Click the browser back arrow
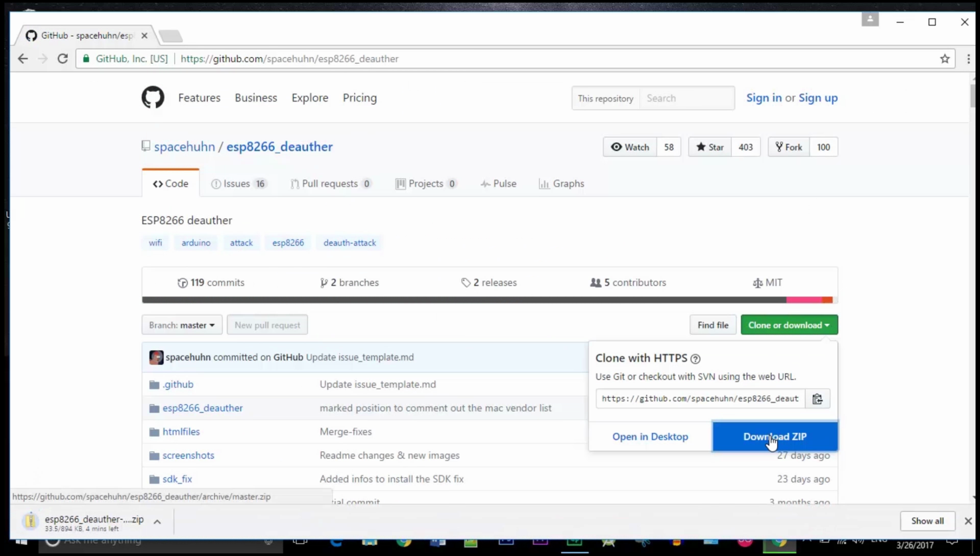 [23, 59]
